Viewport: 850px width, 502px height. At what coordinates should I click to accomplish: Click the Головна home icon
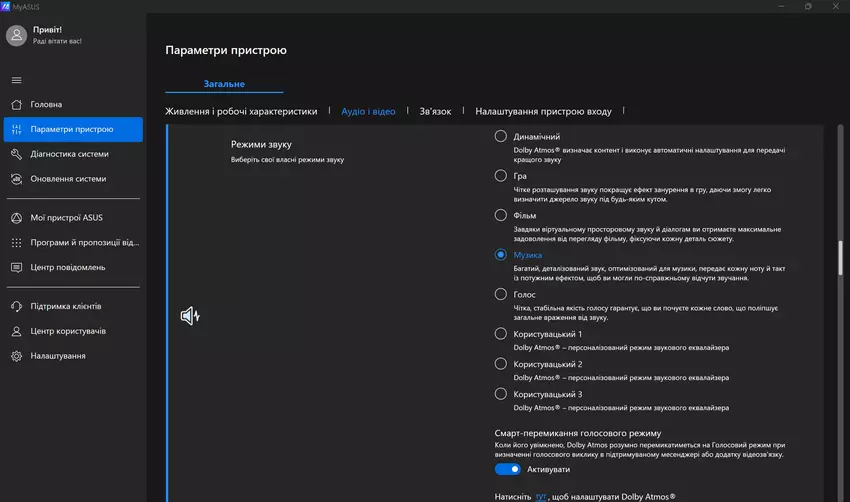coord(16,104)
